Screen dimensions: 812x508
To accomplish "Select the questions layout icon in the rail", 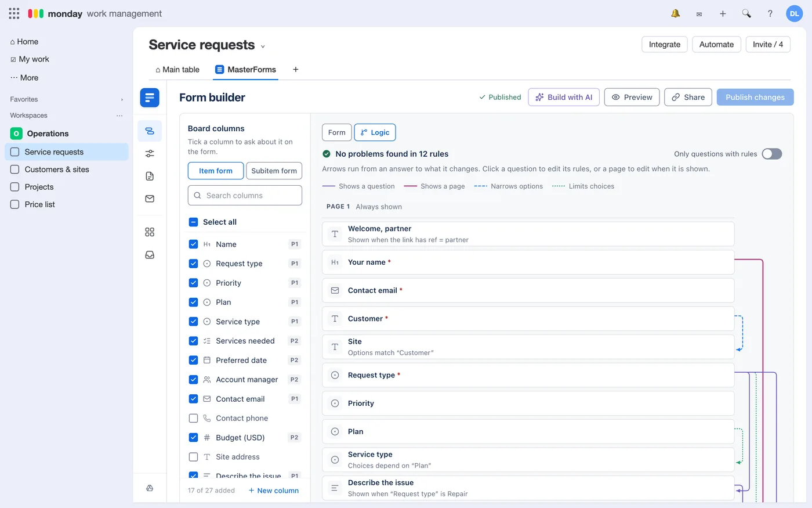I will pos(150,131).
